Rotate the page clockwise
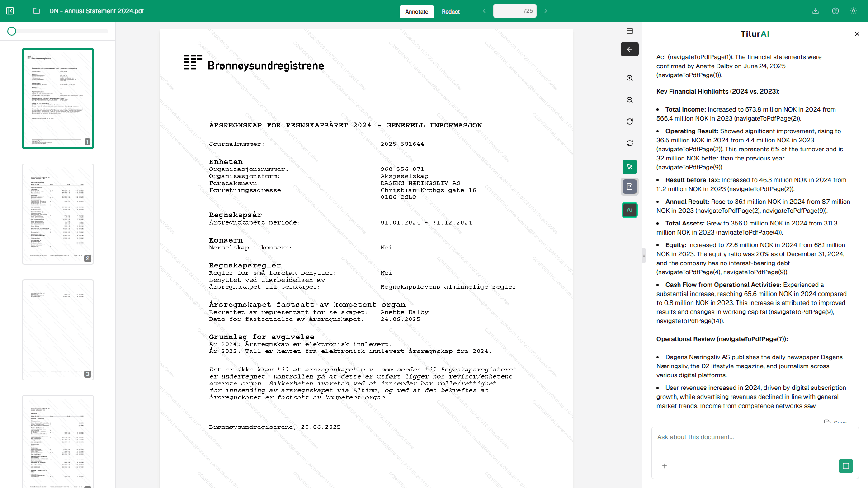Screen dimensions: 868x488 coord(630,122)
